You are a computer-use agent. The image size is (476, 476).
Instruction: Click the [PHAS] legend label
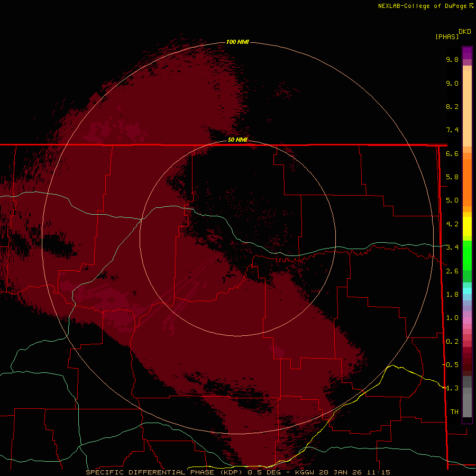(447, 37)
